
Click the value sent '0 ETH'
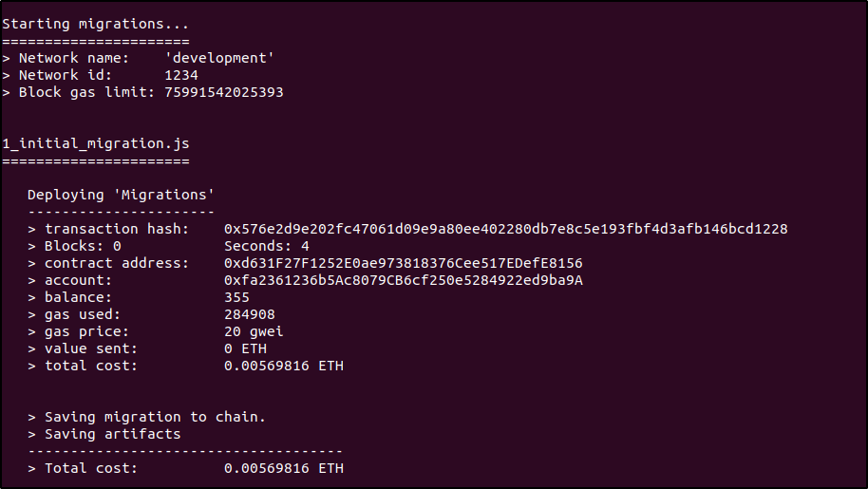(x=245, y=348)
